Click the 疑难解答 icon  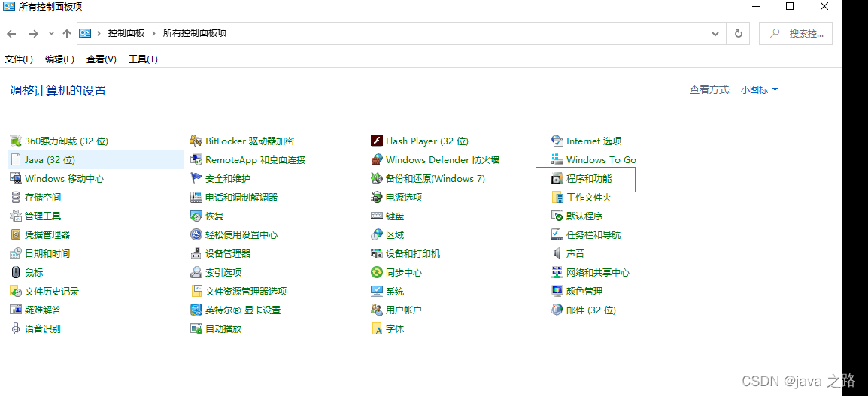[x=16, y=310]
